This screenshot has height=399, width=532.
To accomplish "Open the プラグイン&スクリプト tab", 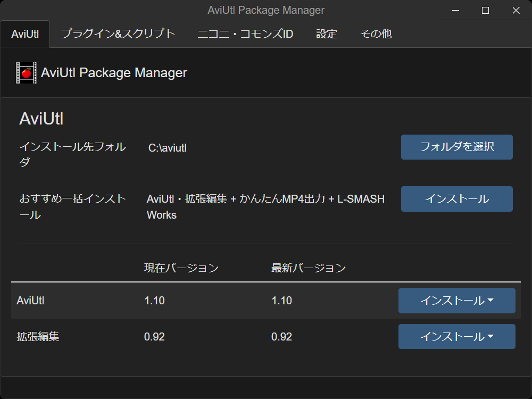I will coord(118,34).
